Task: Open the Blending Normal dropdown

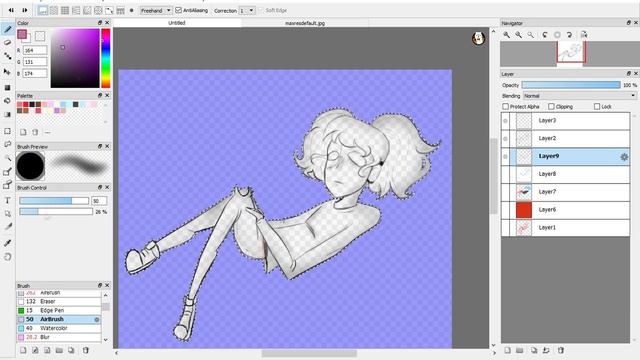Action: tap(580, 96)
